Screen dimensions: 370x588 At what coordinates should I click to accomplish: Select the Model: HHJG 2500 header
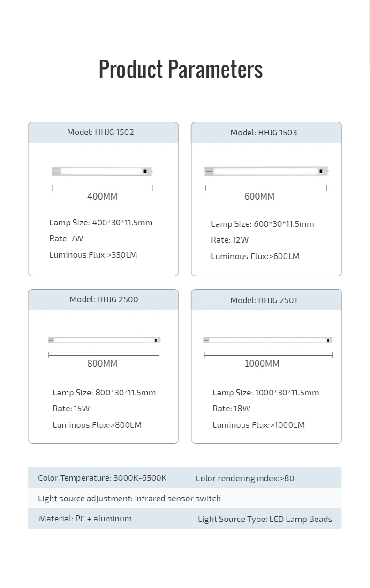click(x=104, y=299)
